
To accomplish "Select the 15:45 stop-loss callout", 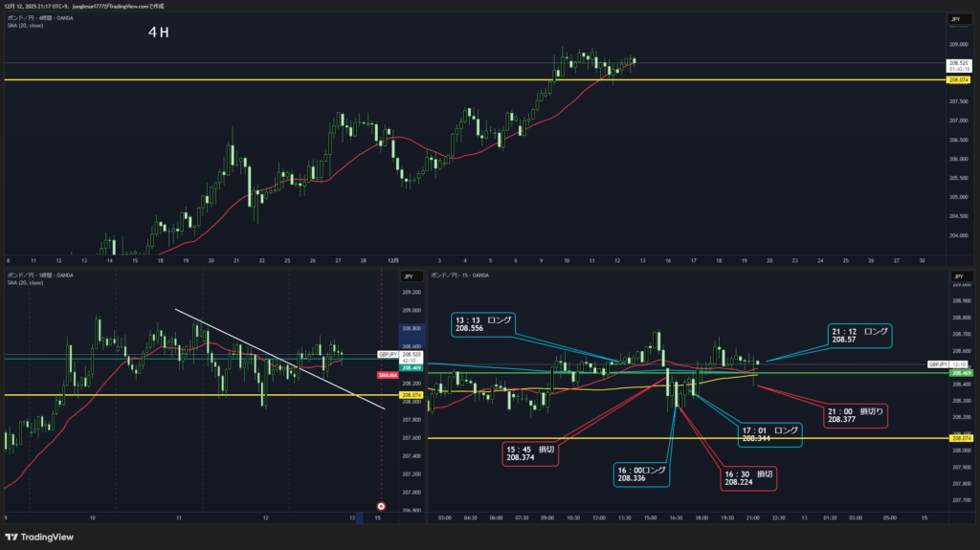I will click(x=532, y=452).
